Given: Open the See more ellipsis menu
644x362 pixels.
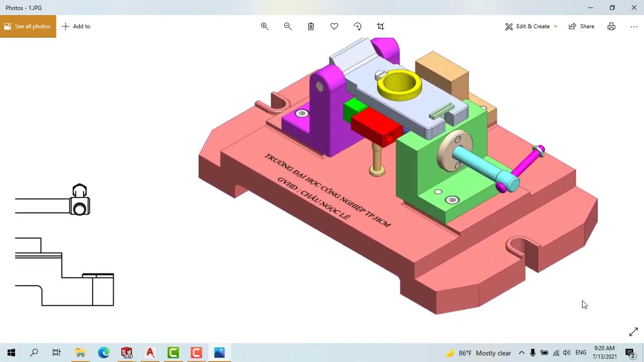Looking at the screenshot, I should [634, 26].
